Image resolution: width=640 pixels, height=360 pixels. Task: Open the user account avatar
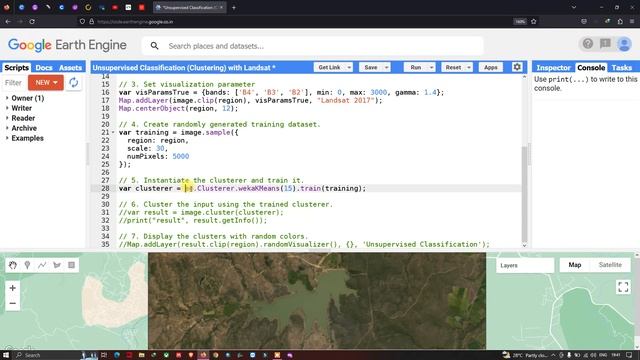click(x=624, y=44)
